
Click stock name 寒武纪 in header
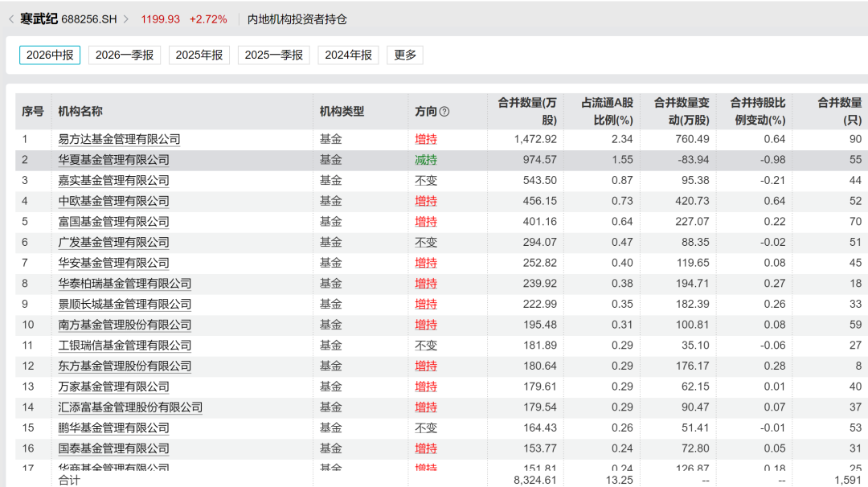(39, 19)
